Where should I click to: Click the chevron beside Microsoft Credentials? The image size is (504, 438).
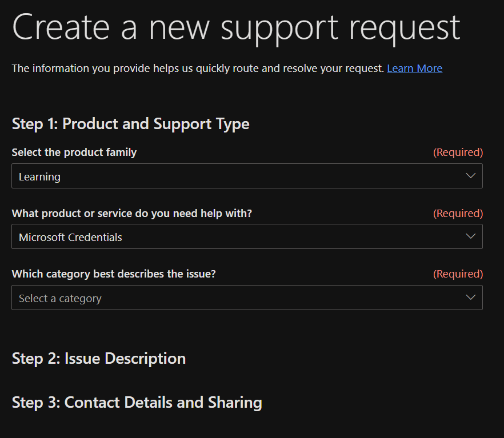[470, 236]
